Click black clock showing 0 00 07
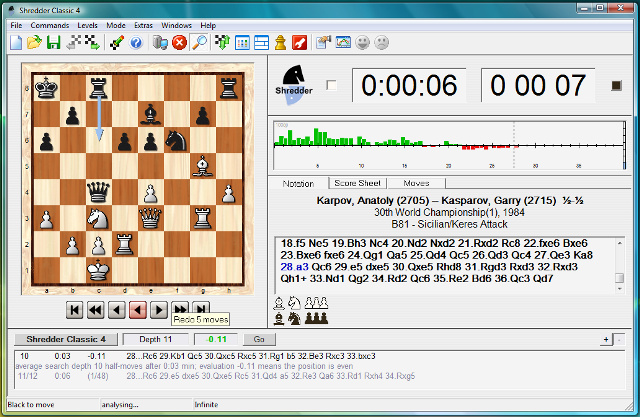640x417 pixels. pyautogui.click(x=538, y=85)
